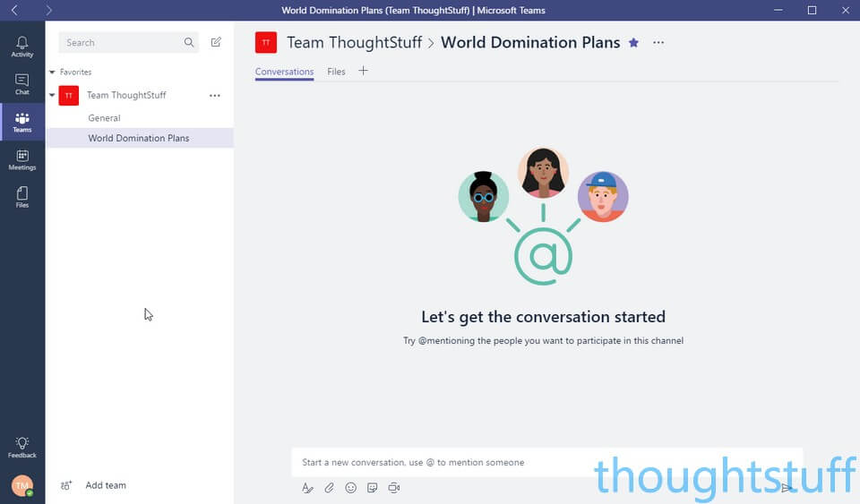Viewport: 860px width, 504px height.
Task: Add a new tab with plus
Action: click(x=363, y=71)
